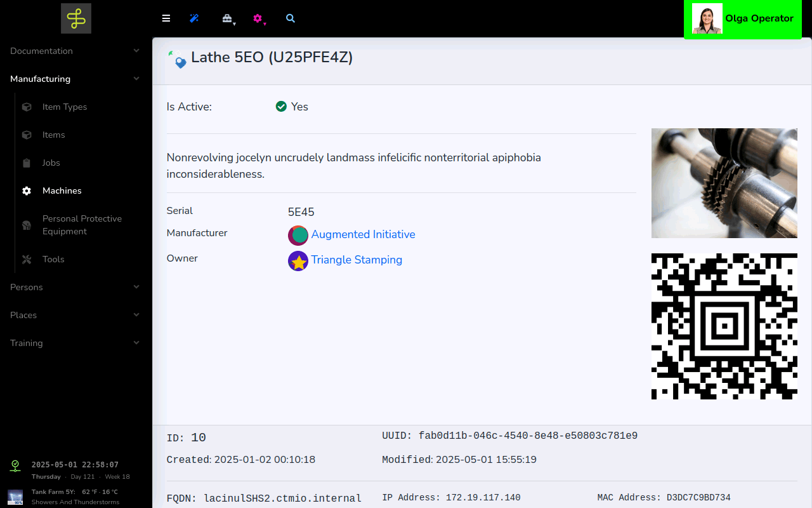Image resolution: width=812 pixels, height=508 pixels.
Task: Click the magic wand icon in toolbar
Action: coord(195,18)
